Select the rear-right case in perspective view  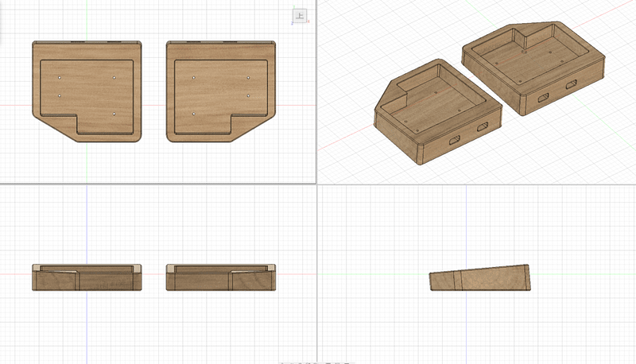click(533, 68)
